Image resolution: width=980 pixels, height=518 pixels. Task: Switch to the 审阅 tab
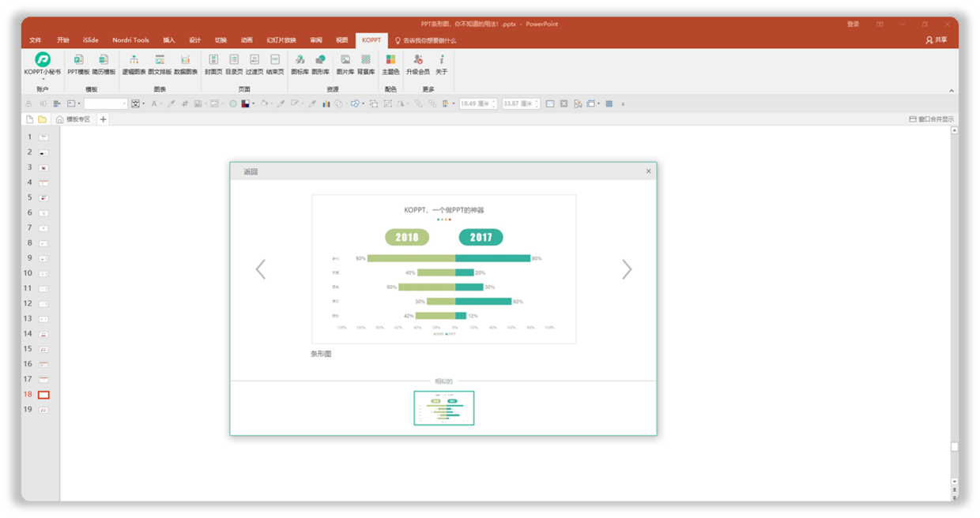point(316,40)
